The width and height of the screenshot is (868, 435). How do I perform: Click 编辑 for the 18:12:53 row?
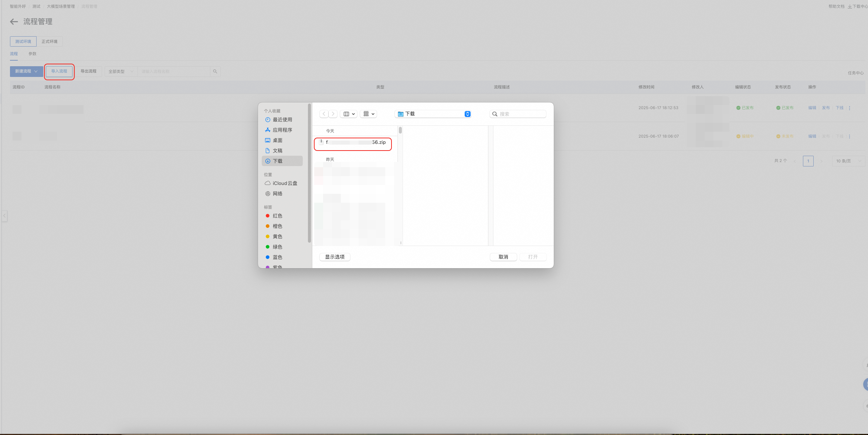[812, 108]
